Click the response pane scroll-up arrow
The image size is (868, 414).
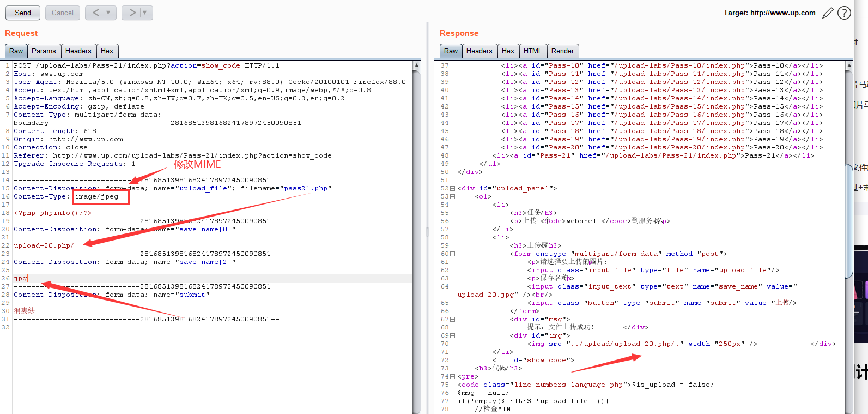(x=849, y=65)
